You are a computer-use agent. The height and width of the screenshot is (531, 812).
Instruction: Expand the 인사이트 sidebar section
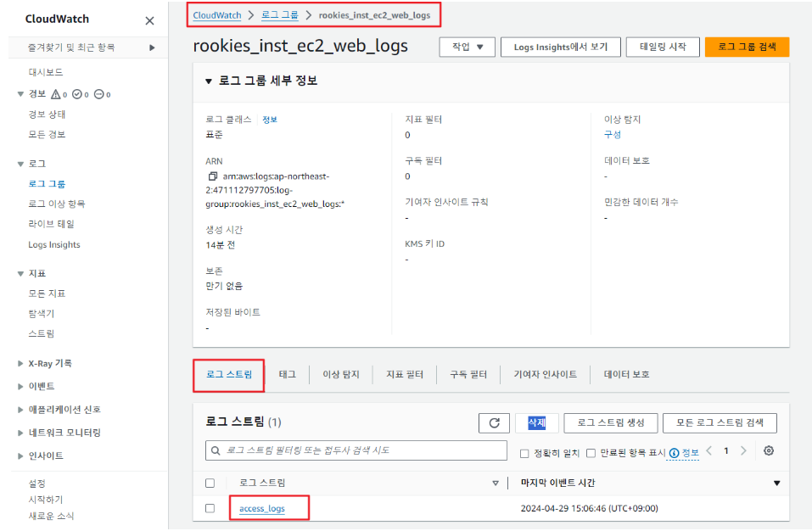[20, 456]
